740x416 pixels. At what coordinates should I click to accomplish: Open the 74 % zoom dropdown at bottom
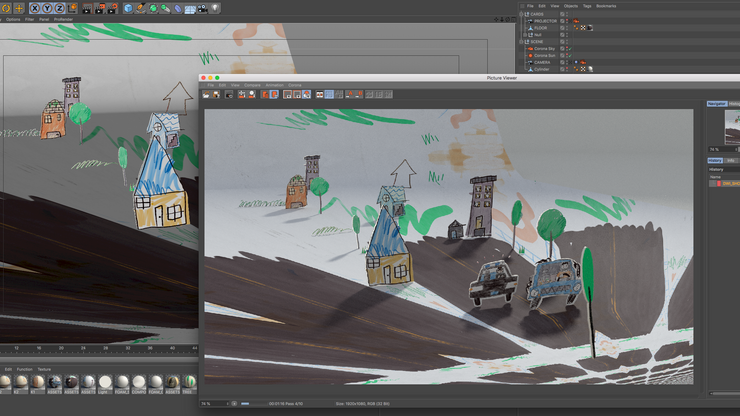pyautogui.click(x=214, y=404)
